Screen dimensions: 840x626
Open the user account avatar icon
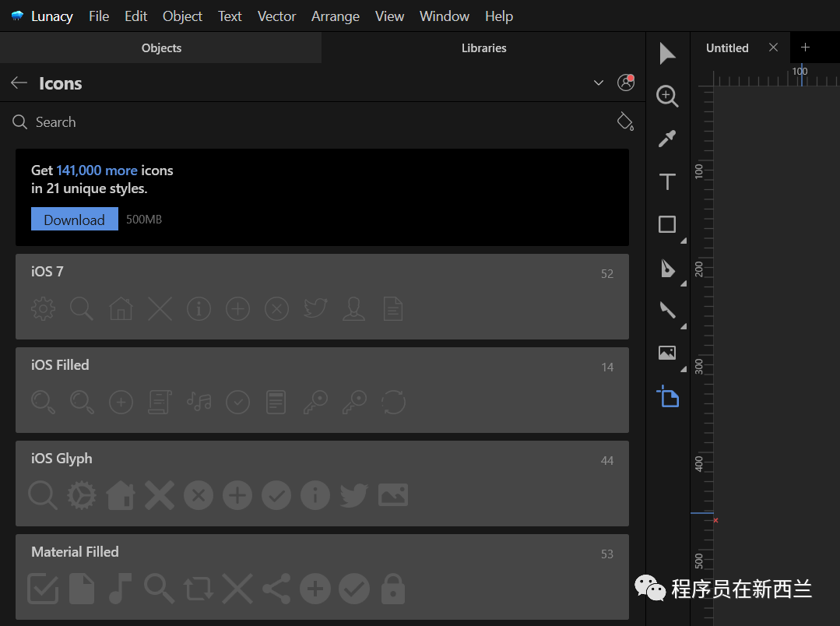(625, 83)
